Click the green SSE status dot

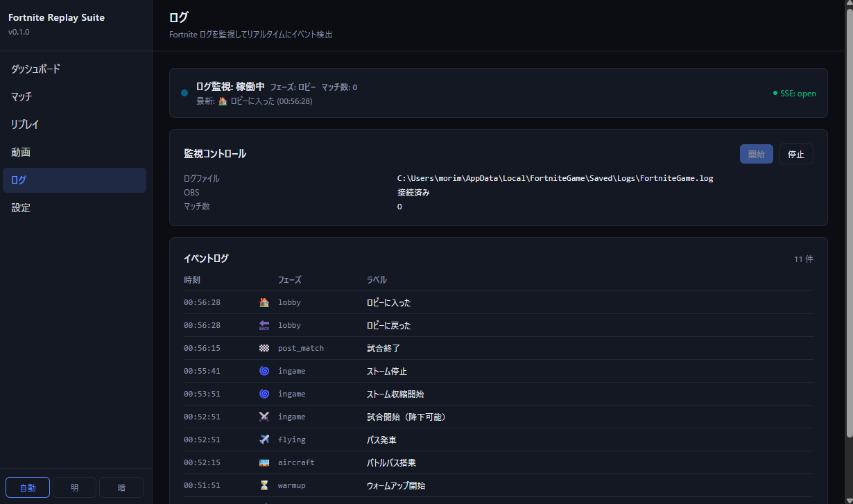click(x=776, y=92)
